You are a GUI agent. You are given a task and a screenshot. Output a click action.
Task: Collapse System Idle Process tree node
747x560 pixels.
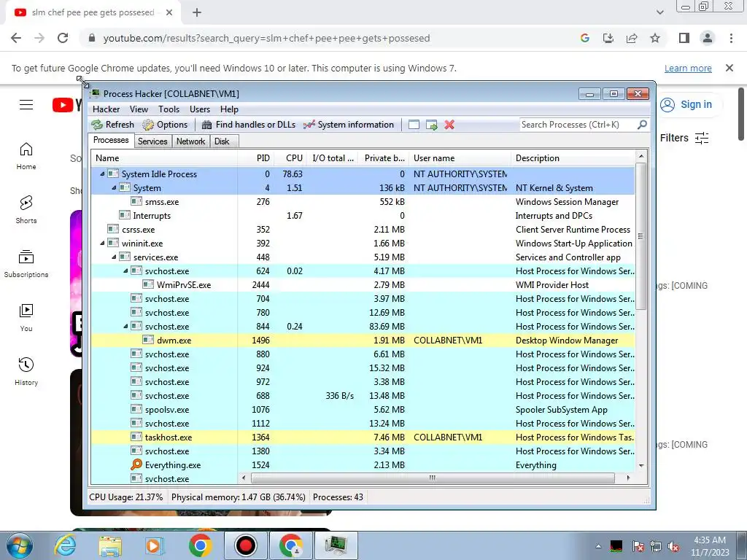point(102,174)
